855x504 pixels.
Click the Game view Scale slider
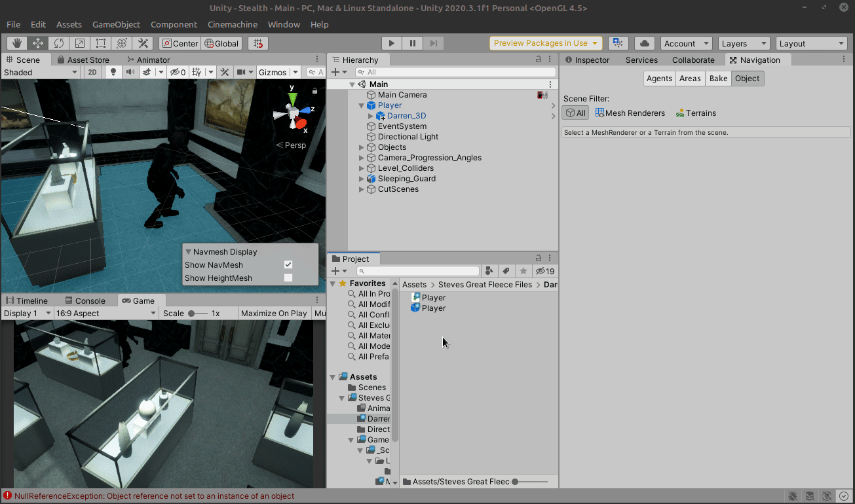[197, 314]
